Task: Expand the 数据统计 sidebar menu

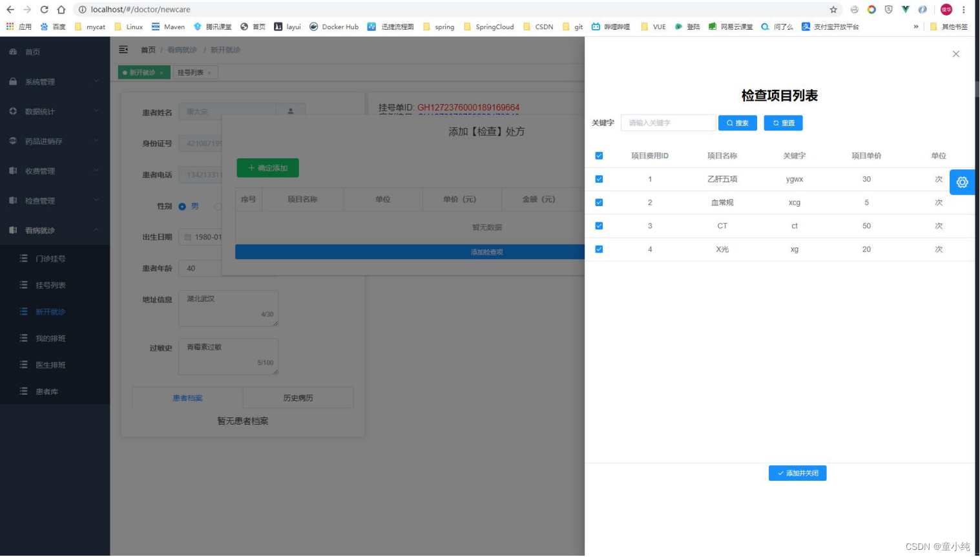Action: coord(55,111)
